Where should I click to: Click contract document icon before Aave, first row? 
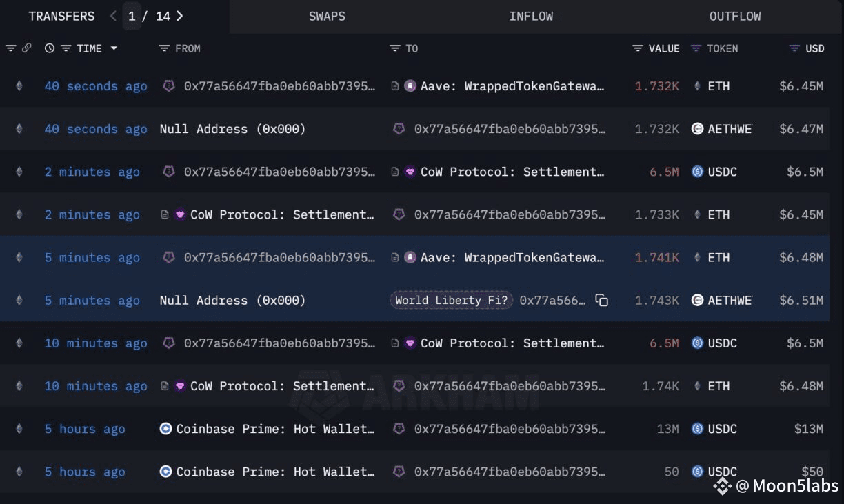pos(395,86)
